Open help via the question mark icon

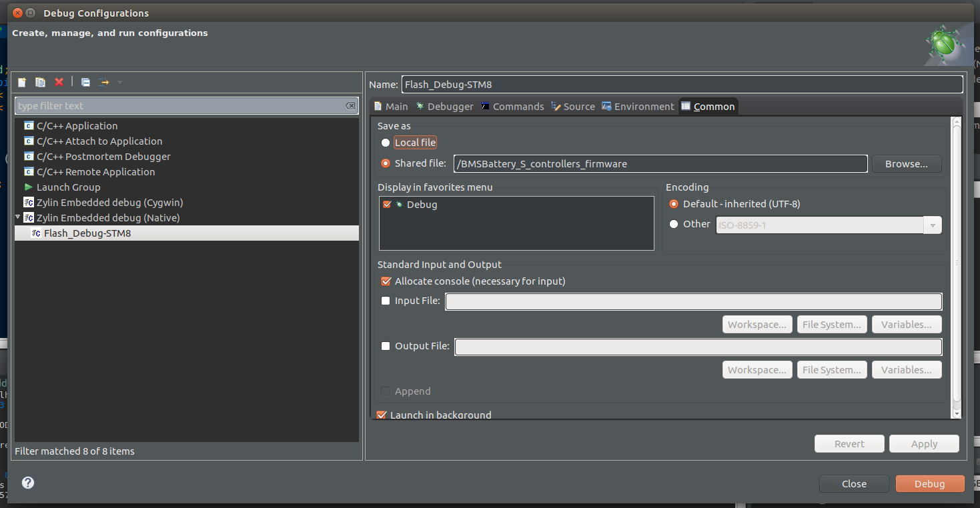(28, 483)
